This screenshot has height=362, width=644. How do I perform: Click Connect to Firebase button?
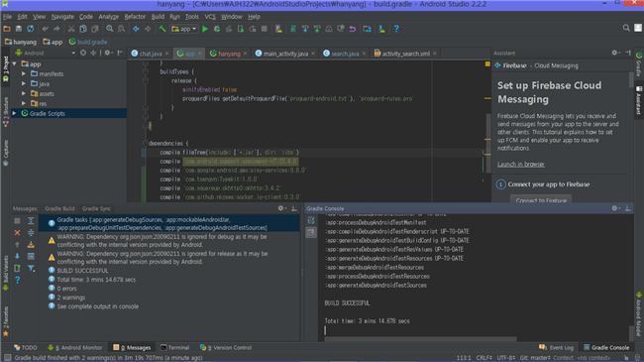click(541, 199)
